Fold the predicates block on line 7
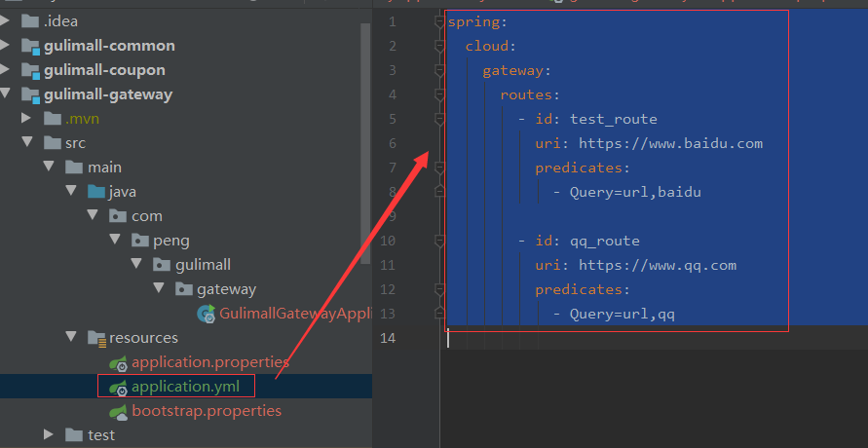Image resolution: width=868 pixels, height=448 pixels. point(439,168)
